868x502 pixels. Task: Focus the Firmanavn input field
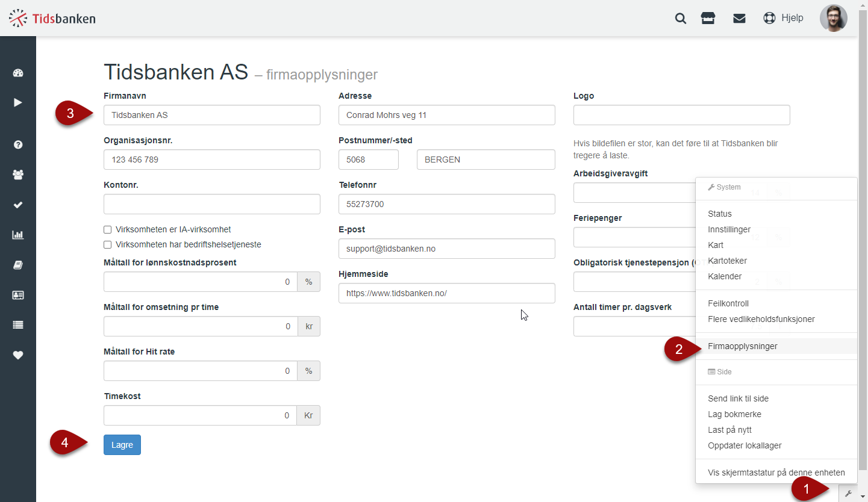coord(212,115)
